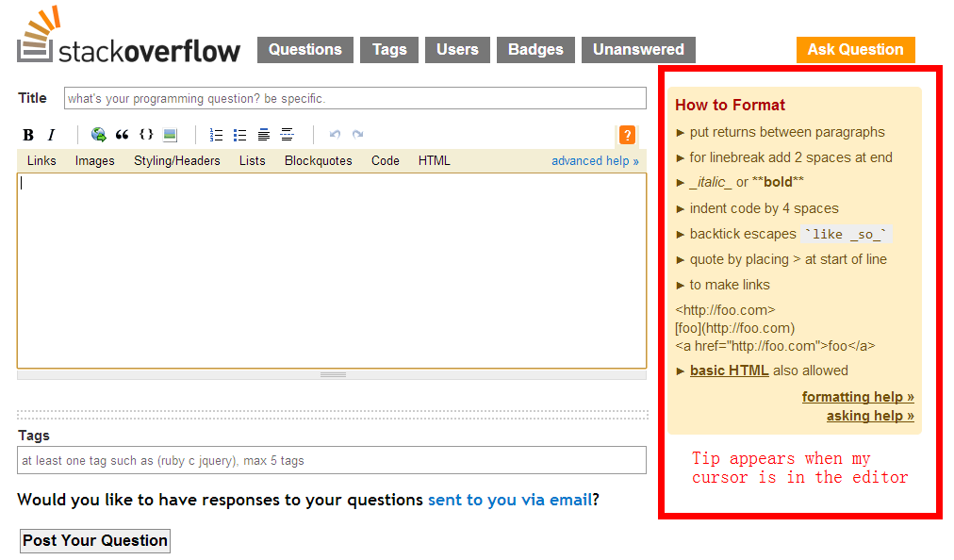Create a numbered list
This screenshot has height=560, width=954.
coord(216,135)
